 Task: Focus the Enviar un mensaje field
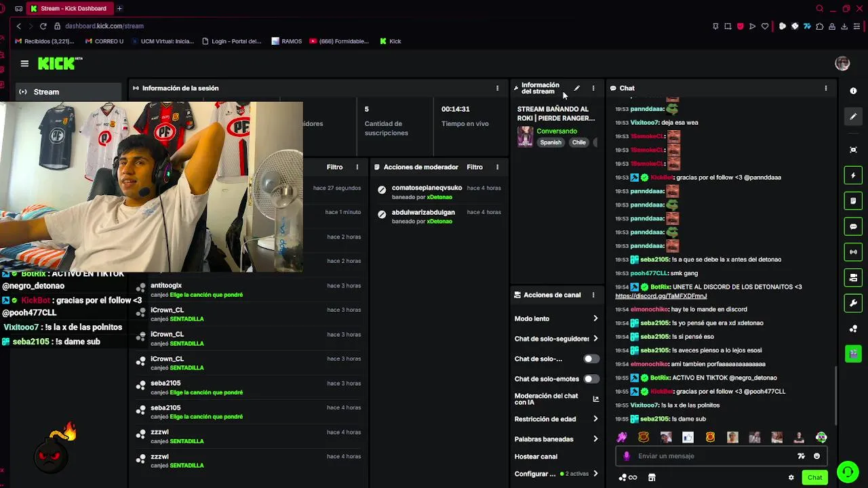point(712,456)
